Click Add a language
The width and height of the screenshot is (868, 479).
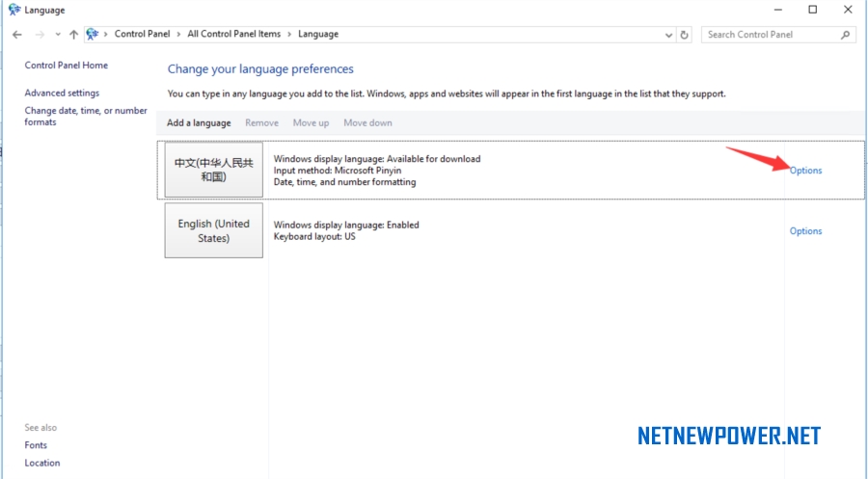(199, 122)
